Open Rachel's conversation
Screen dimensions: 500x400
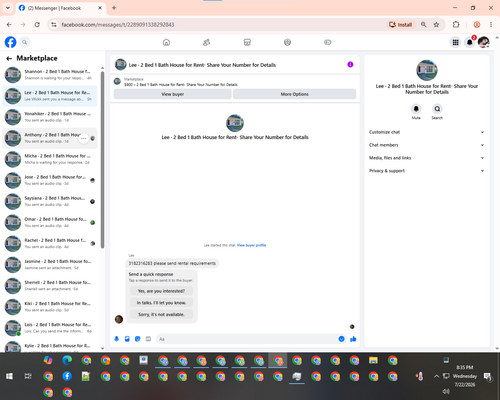[50, 243]
